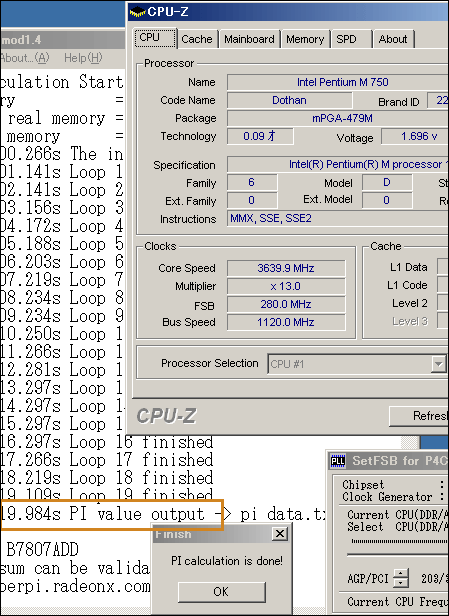Click the Loop 16 finished line
The width and height of the screenshot is (449, 616).
coord(106,442)
